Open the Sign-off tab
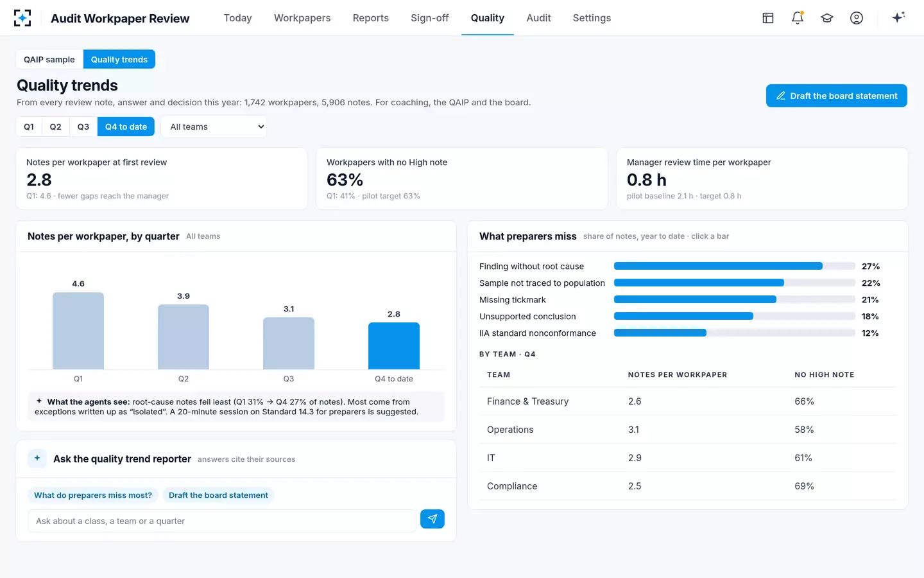924x578 pixels. tap(430, 18)
